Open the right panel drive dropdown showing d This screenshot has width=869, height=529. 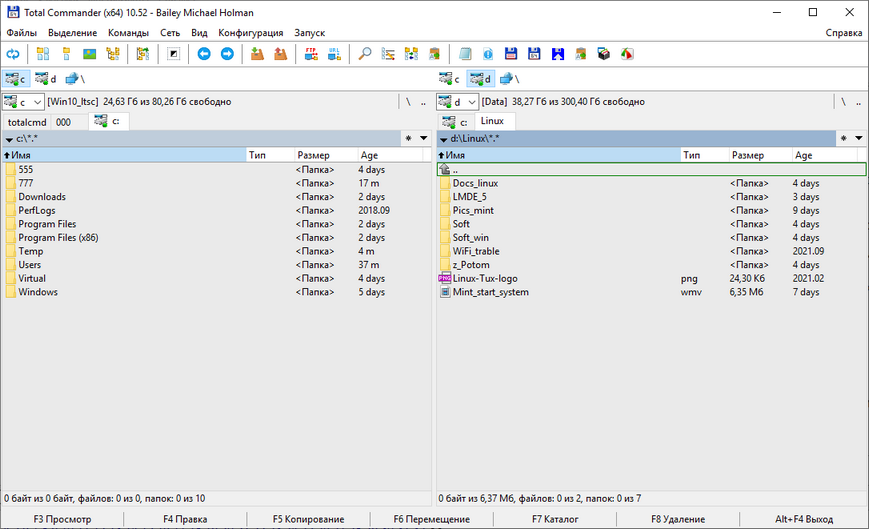point(457,101)
